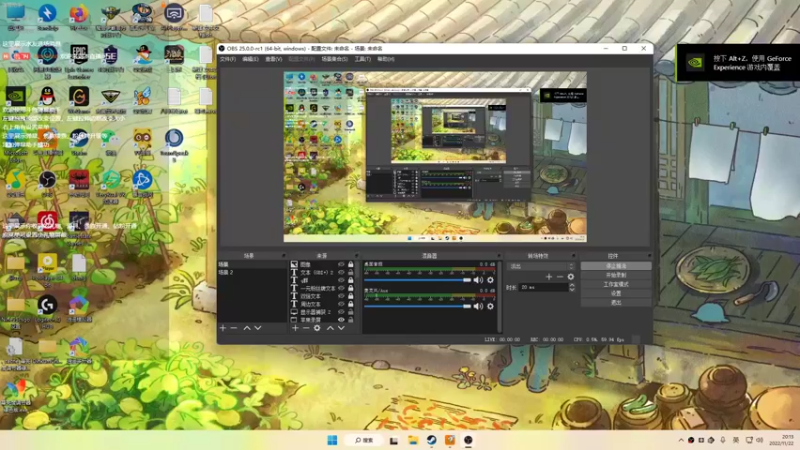Mute the 桌面音频 speaker icon
This screenshot has height=450, width=800.
coord(478,280)
